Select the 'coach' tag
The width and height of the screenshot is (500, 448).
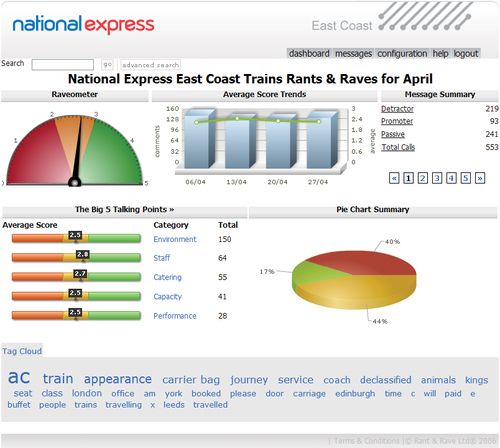(337, 380)
